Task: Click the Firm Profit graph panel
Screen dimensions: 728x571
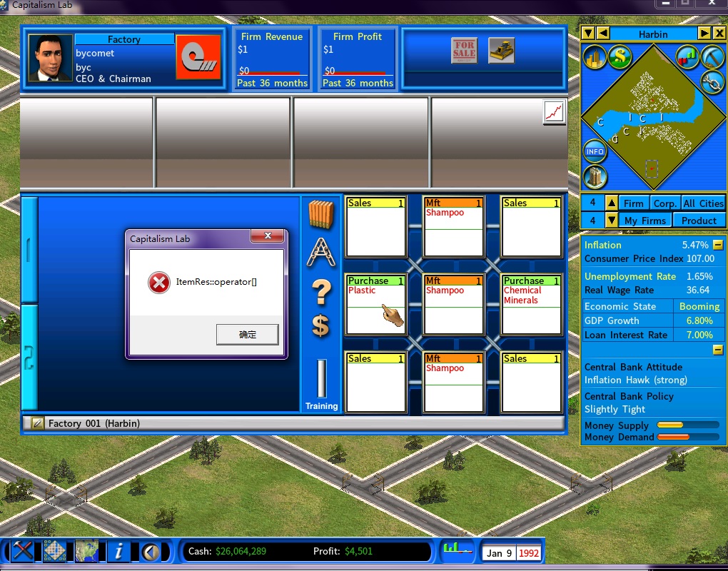Action: 358,59
